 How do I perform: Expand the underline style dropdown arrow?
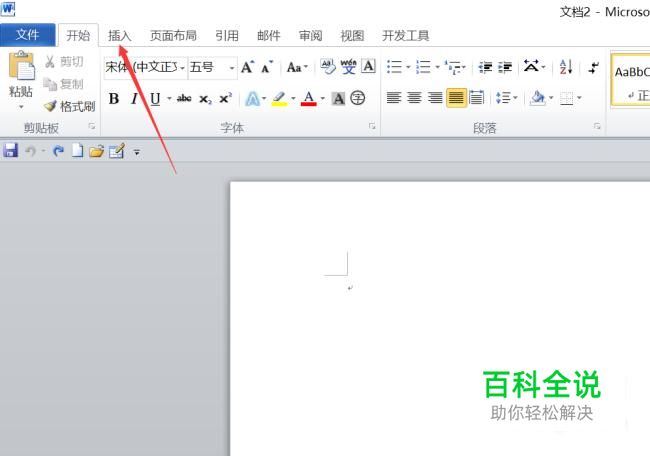point(169,99)
